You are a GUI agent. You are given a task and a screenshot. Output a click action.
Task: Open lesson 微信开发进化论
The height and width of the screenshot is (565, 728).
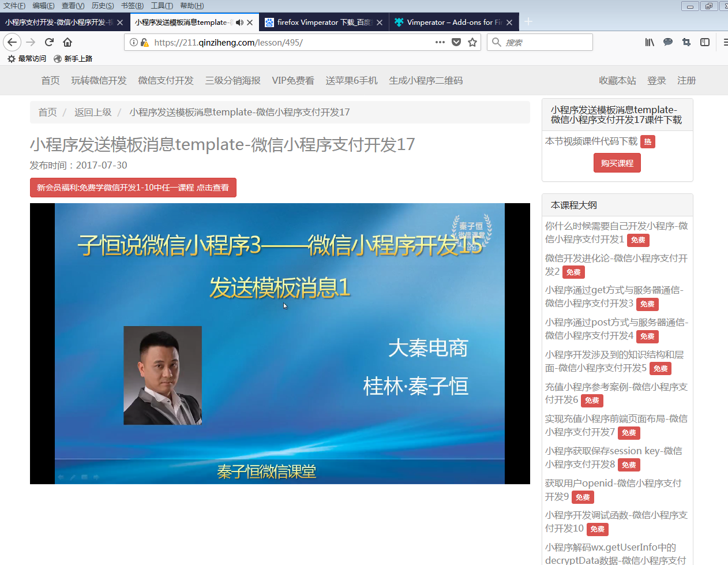(x=616, y=265)
